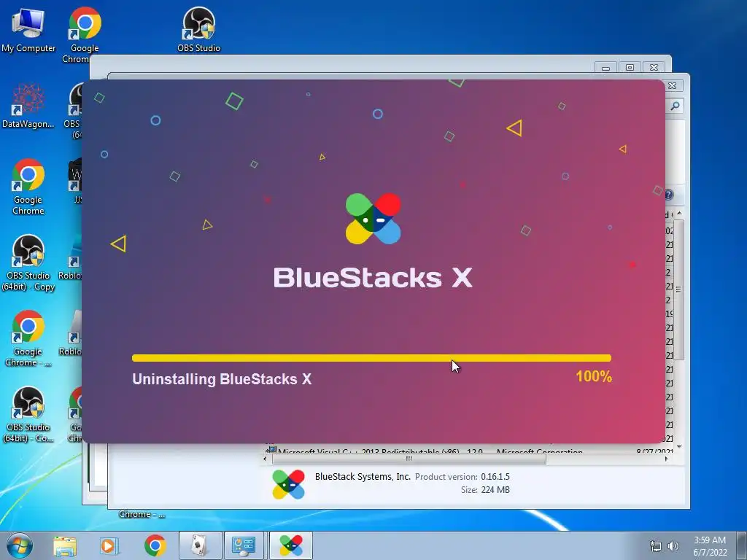The width and height of the screenshot is (747, 560).
Task: Open the DataWagon desktop shortcut
Action: [x=28, y=106]
